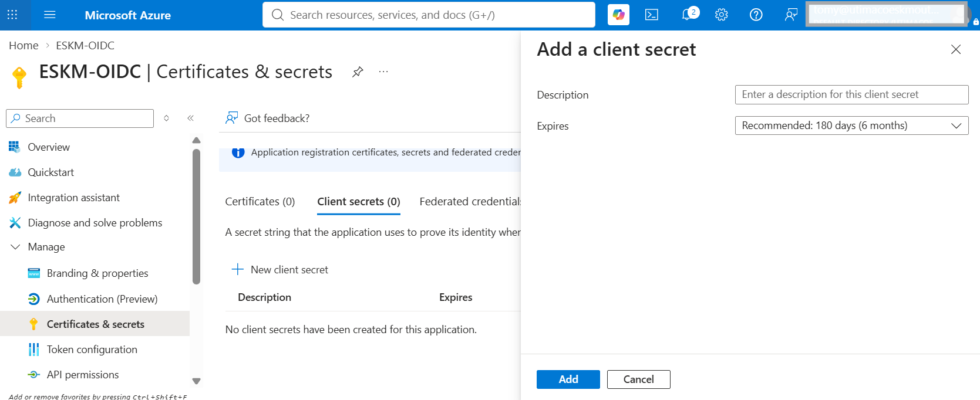980x400 pixels.
Task: Toggle sidebar expand/collapse all arrows
Action: pyautogui.click(x=167, y=118)
